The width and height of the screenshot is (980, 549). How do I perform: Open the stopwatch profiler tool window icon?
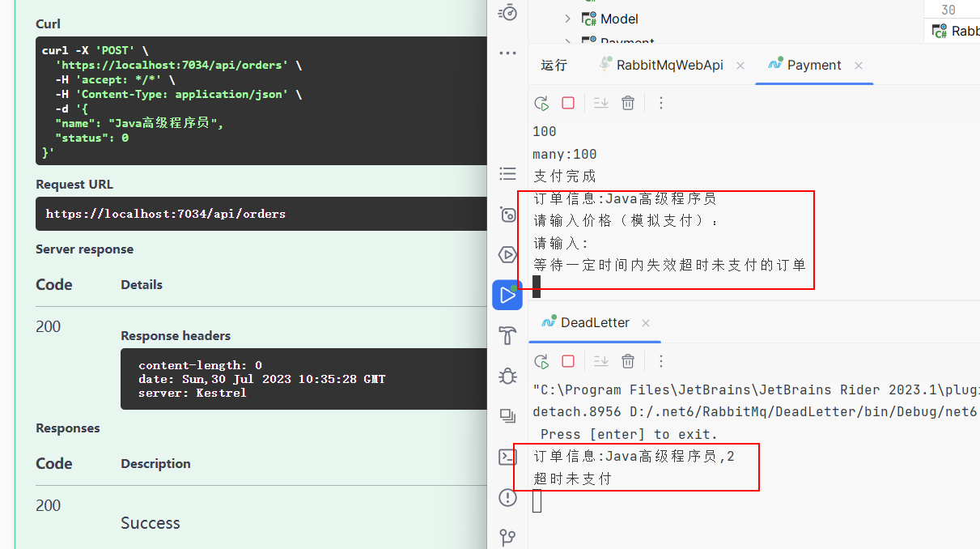[x=507, y=12]
